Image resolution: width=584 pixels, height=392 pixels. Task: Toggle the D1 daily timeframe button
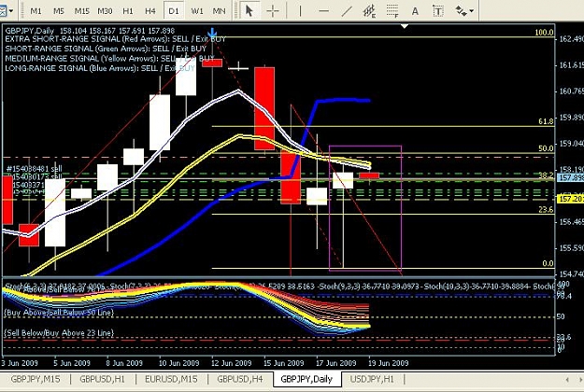174,11
